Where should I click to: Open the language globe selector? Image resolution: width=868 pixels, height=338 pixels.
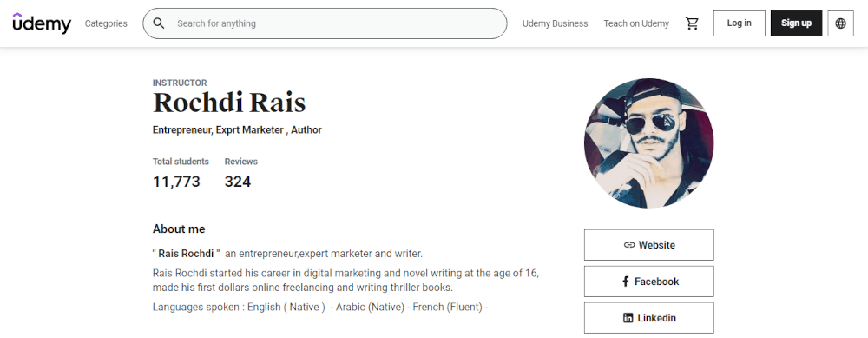(x=840, y=23)
